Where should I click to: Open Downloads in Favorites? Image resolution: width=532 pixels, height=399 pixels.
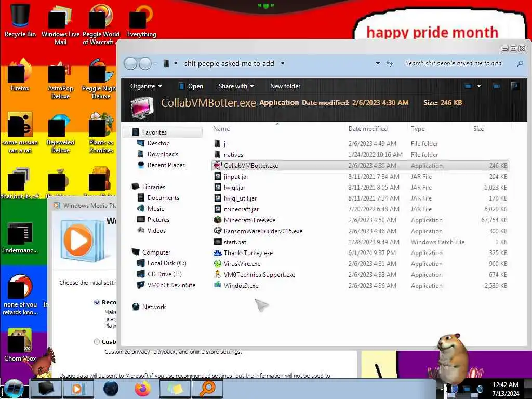click(x=163, y=154)
